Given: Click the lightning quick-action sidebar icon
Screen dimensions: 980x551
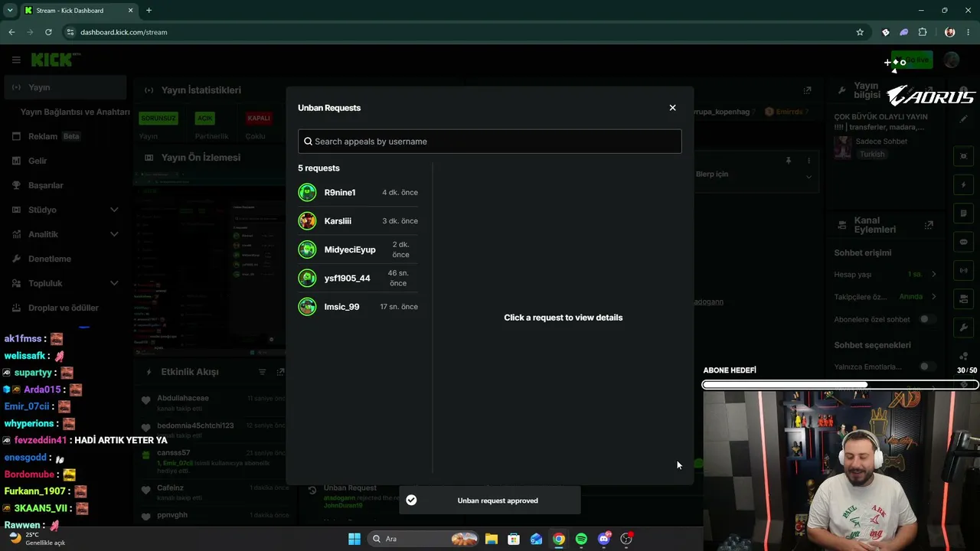Looking at the screenshot, I should (x=964, y=185).
